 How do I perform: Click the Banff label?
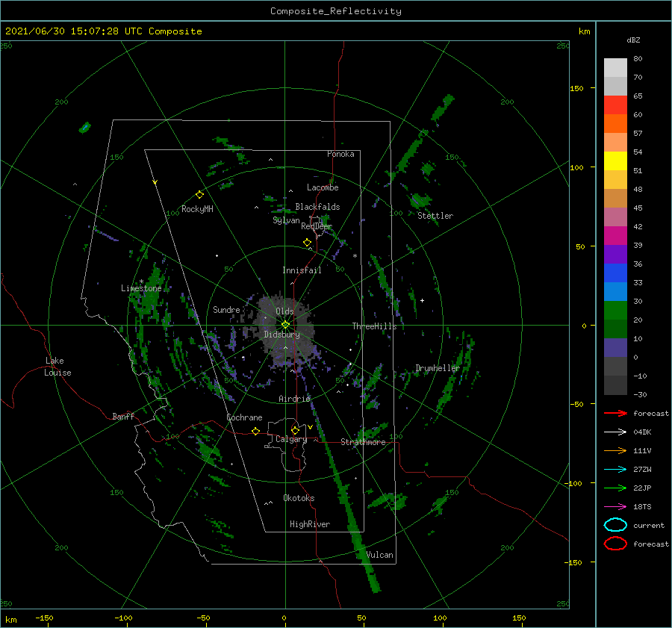[123, 416]
